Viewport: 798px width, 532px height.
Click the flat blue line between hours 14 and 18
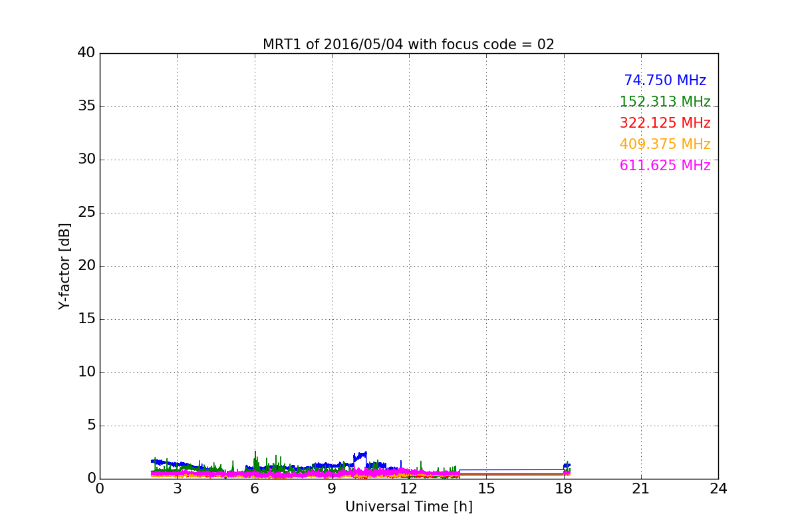[511, 469]
